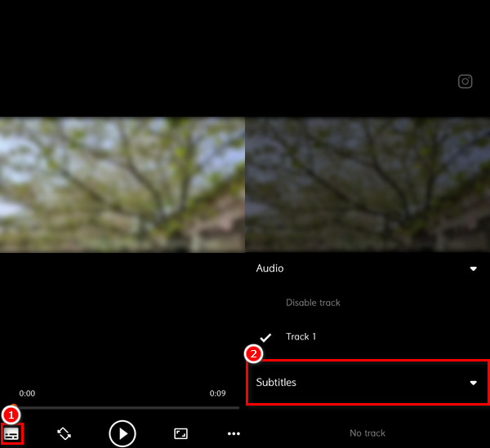Tap the dimmed right video preview
Viewport: 490px width, 448px height.
pos(367,184)
